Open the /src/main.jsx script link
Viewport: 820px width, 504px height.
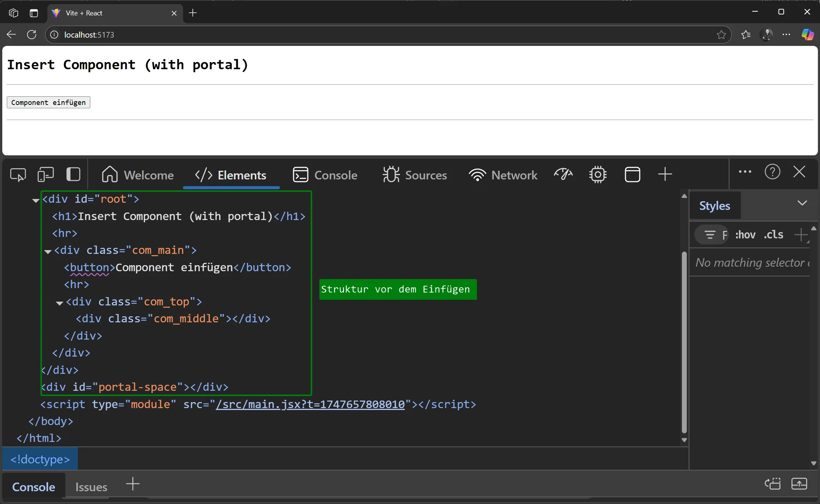pos(310,404)
